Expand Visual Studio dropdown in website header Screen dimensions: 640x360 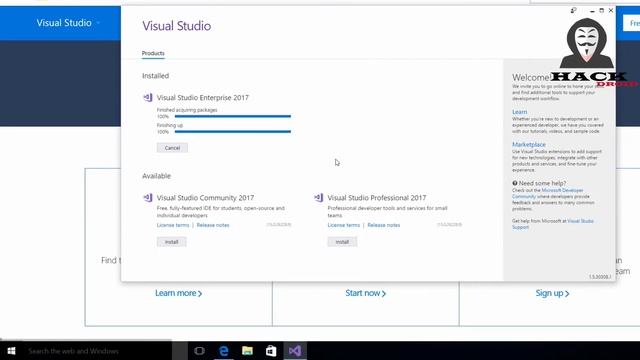click(x=68, y=23)
